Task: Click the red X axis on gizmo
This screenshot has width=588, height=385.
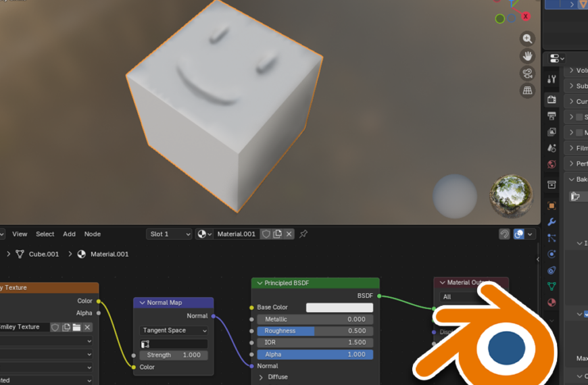Action: (525, 16)
